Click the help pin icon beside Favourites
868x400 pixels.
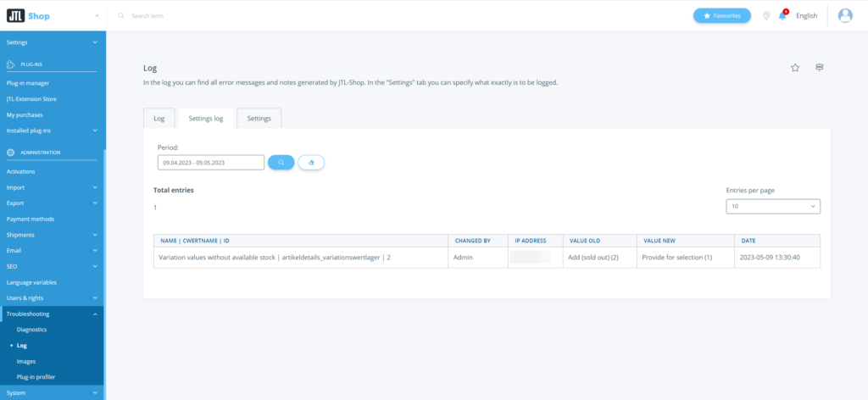pyautogui.click(x=766, y=15)
